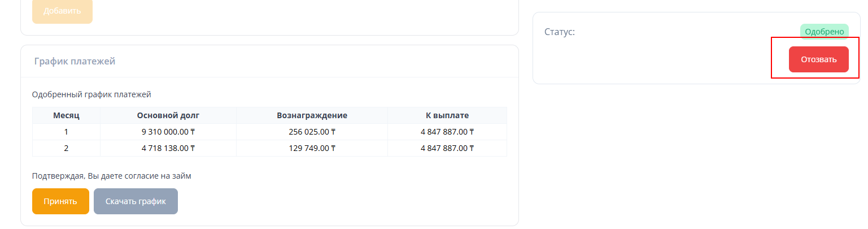Click the График платежей section heading

[x=75, y=61]
